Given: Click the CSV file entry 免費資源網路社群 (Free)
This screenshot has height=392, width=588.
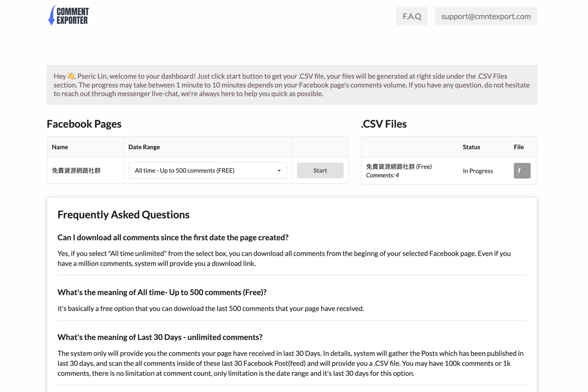Looking at the screenshot, I should (x=399, y=167).
